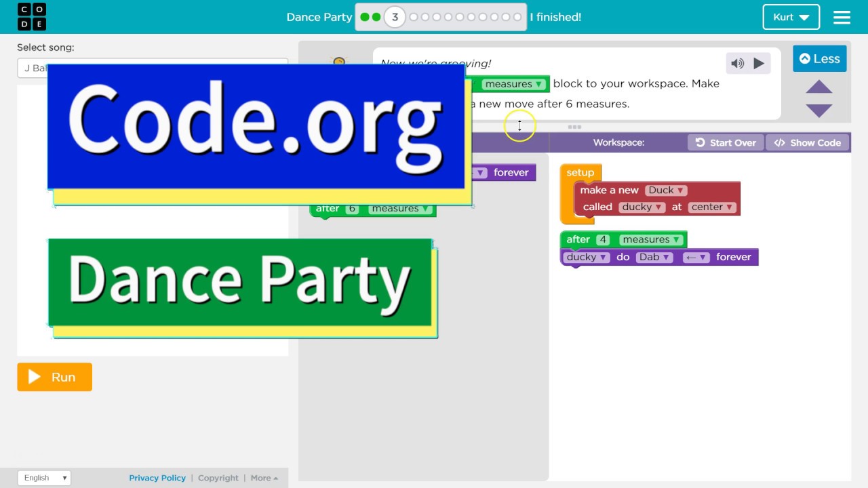Image resolution: width=868 pixels, height=488 pixels.
Task: Open measures dropdown in the instructions block
Action: pos(513,84)
